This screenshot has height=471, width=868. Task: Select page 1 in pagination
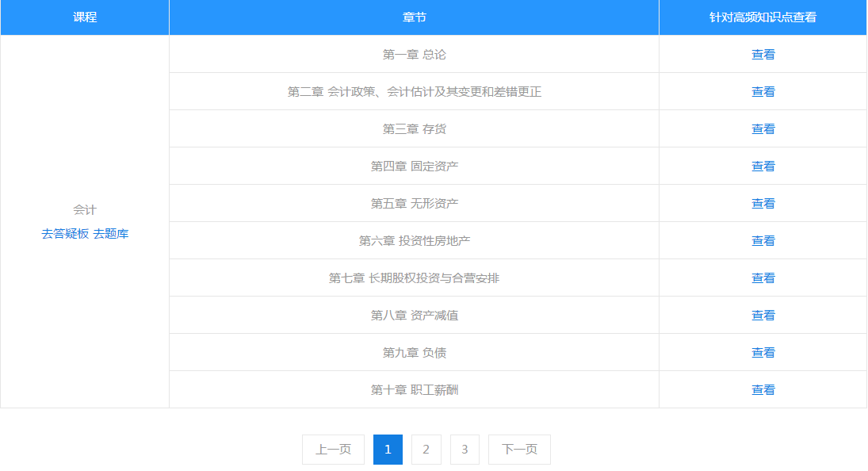pos(388,450)
